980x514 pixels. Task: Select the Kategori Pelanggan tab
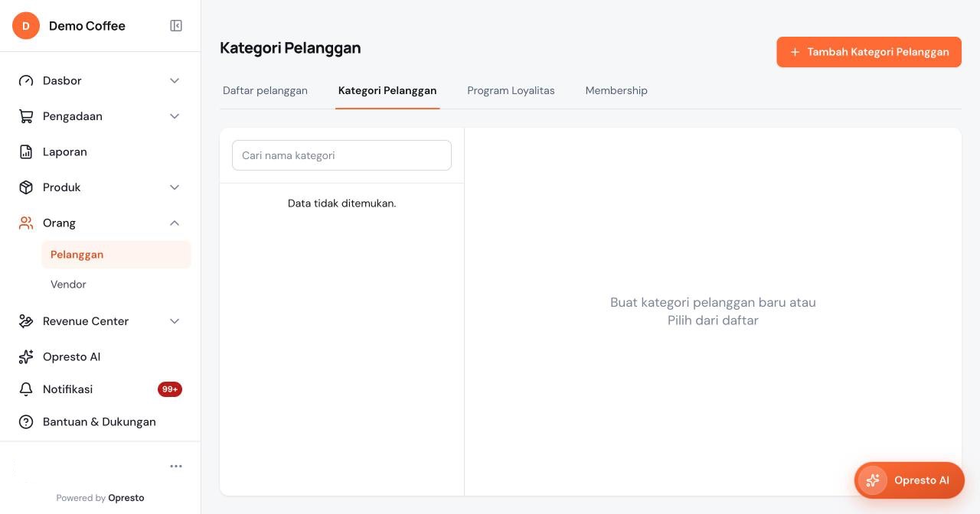[387, 90]
